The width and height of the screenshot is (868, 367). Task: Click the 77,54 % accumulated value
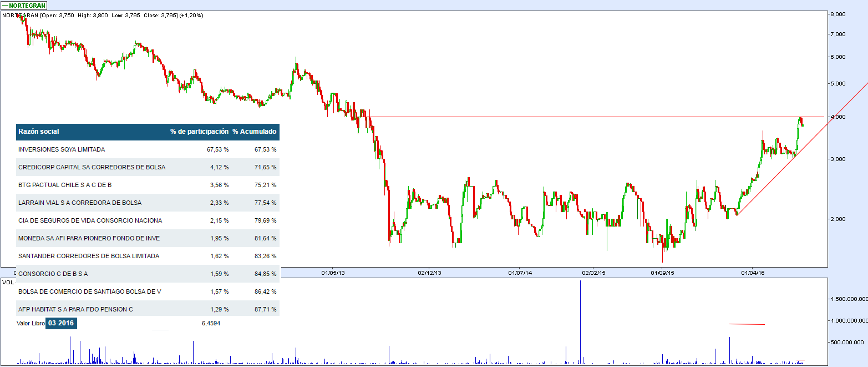point(265,203)
